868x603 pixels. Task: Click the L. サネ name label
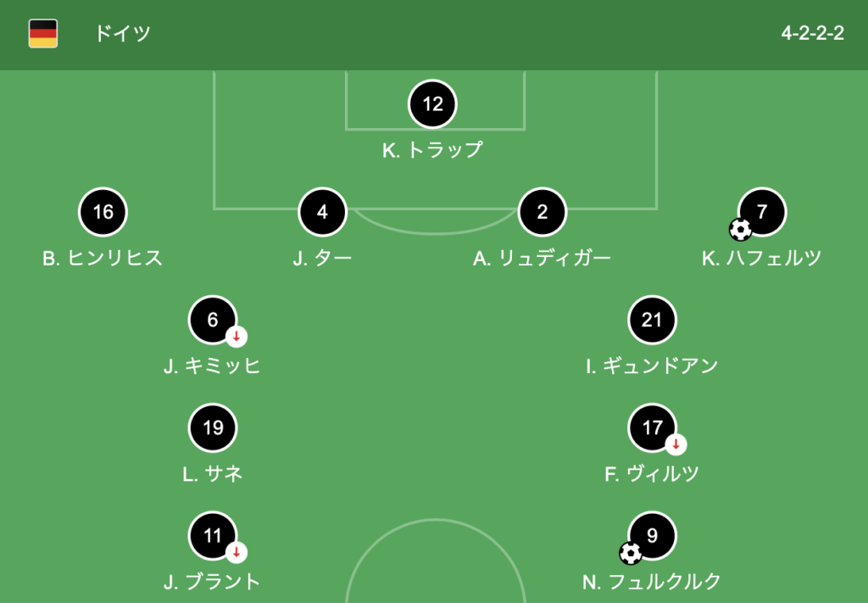pyautogui.click(x=213, y=474)
